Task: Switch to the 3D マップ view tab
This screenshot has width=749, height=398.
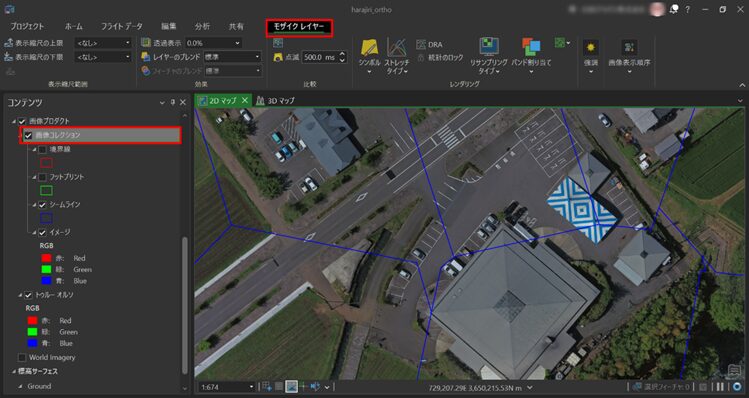Action: pyautogui.click(x=276, y=101)
